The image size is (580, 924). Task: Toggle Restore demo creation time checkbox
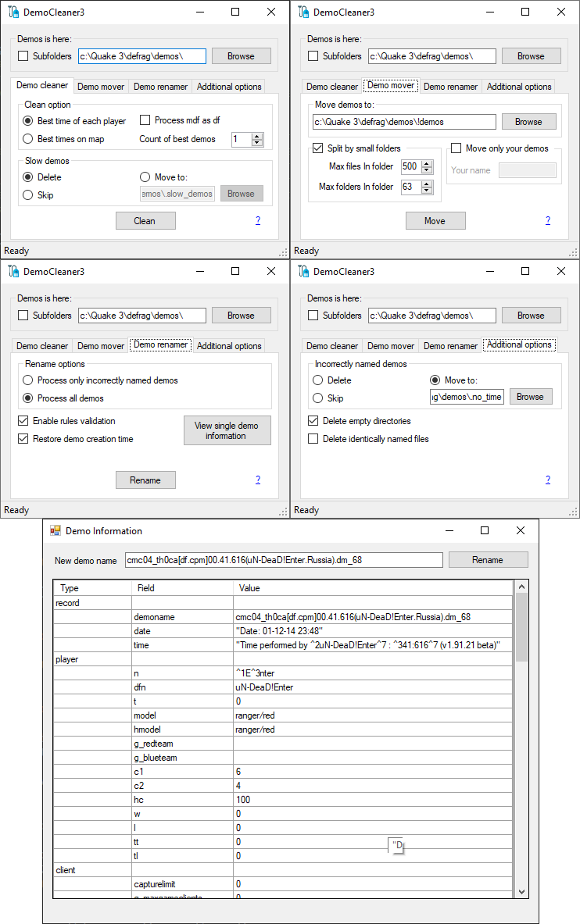coord(23,438)
